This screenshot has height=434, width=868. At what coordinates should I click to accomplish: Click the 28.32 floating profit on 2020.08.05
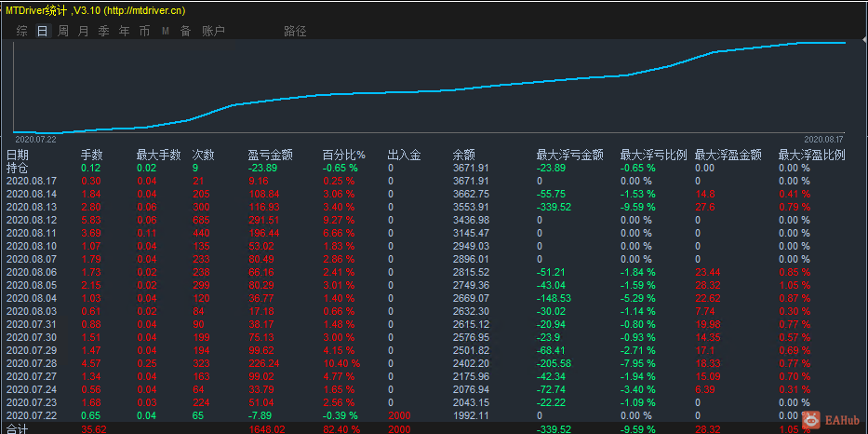(x=708, y=285)
